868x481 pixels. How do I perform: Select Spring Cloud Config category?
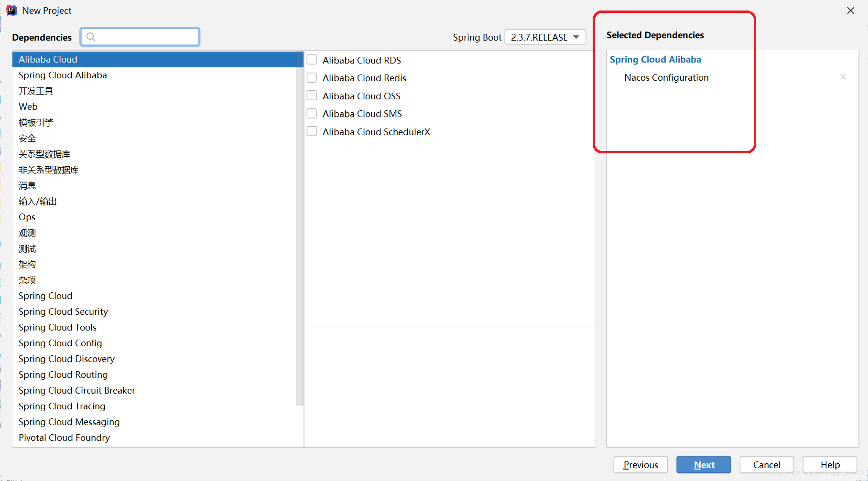tap(154, 343)
